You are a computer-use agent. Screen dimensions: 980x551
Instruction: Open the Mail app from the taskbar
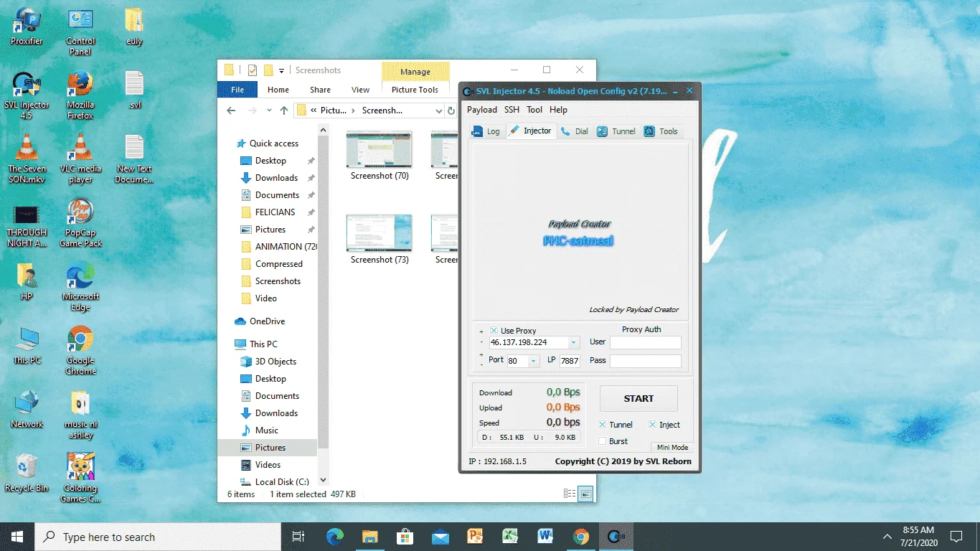440,537
